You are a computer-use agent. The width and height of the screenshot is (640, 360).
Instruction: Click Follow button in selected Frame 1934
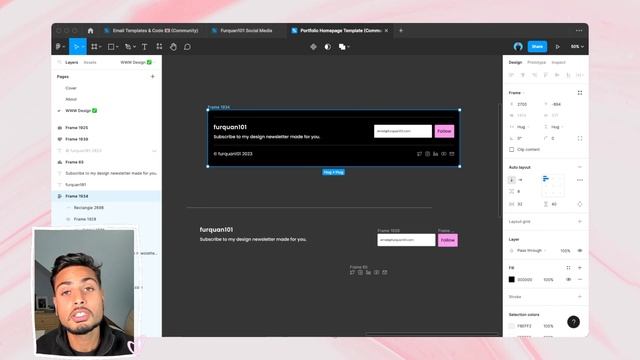coord(444,131)
